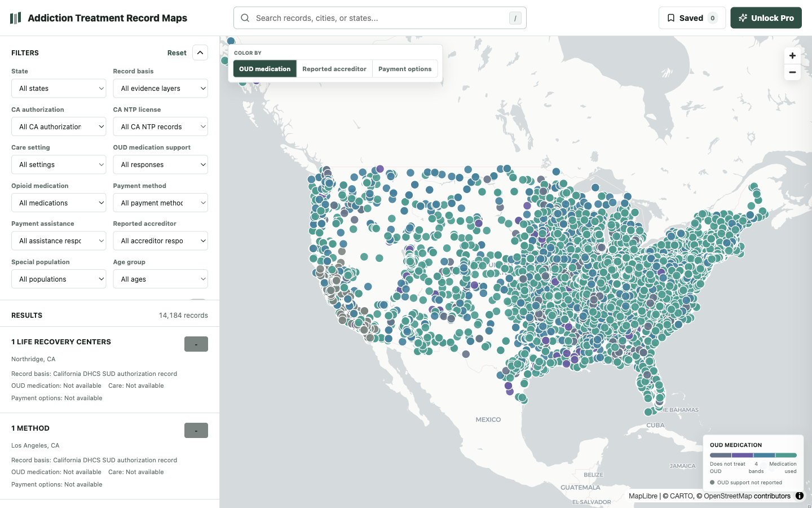The image size is (812, 508).
Task: Open the State dropdown
Action: [59, 89]
